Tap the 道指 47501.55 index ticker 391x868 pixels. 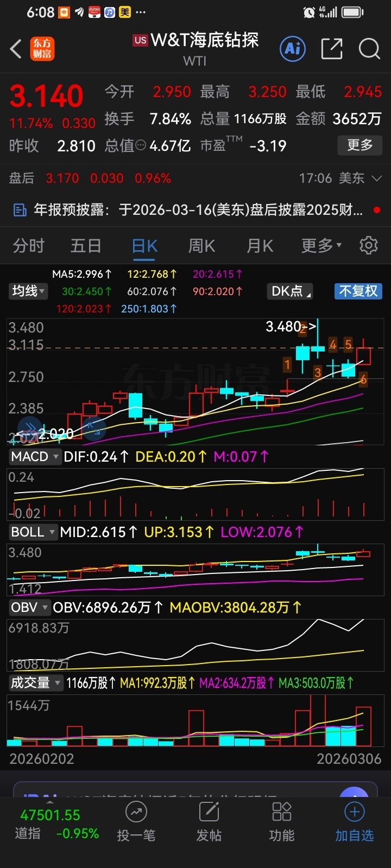(56, 824)
